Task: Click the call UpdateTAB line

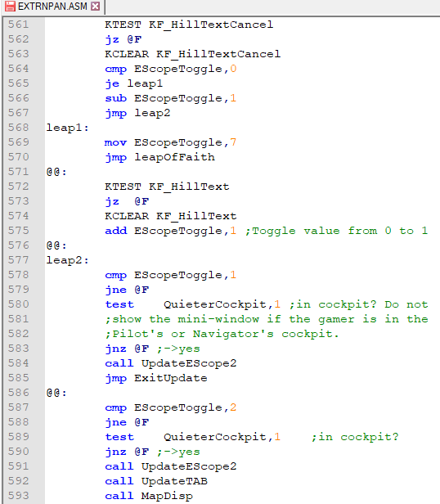Action: click(156, 481)
